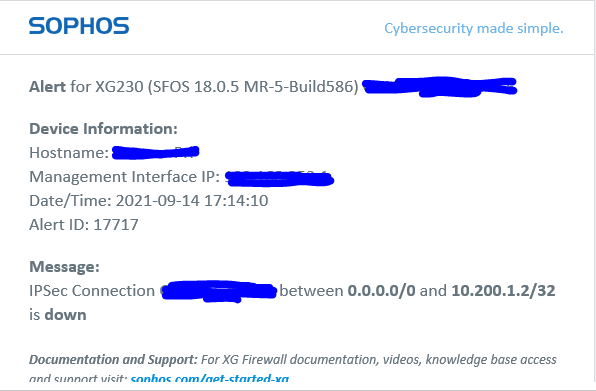Click the SFOS 18.0.5 MR-5-Build586 version text
The width and height of the screenshot is (596, 391).
point(253,87)
